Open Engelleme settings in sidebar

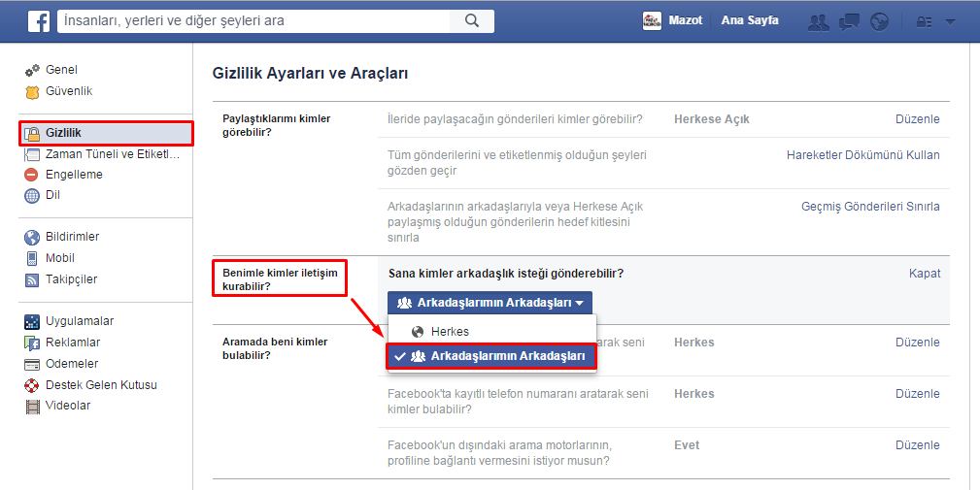pyautogui.click(x=74, y=175)
